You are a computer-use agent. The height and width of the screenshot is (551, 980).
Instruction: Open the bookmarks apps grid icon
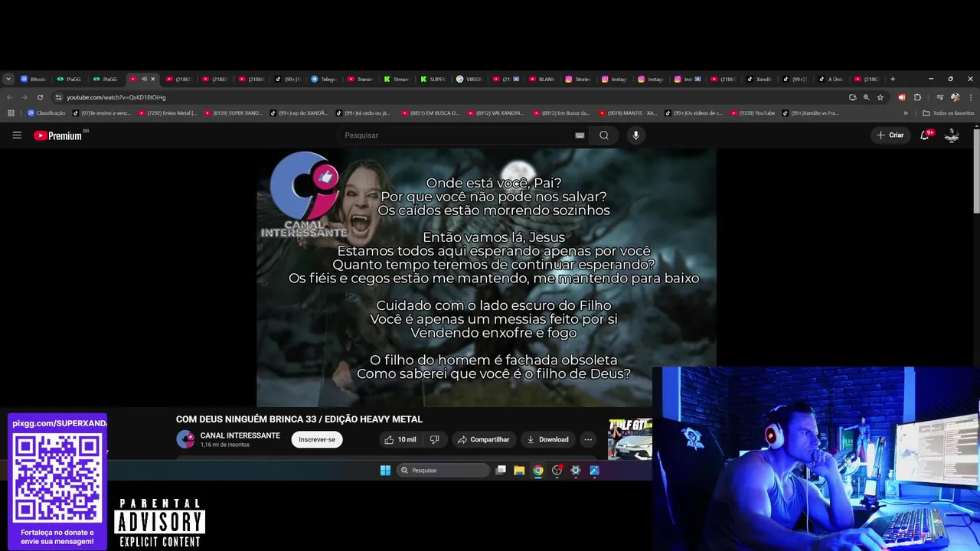click(11, 113)
